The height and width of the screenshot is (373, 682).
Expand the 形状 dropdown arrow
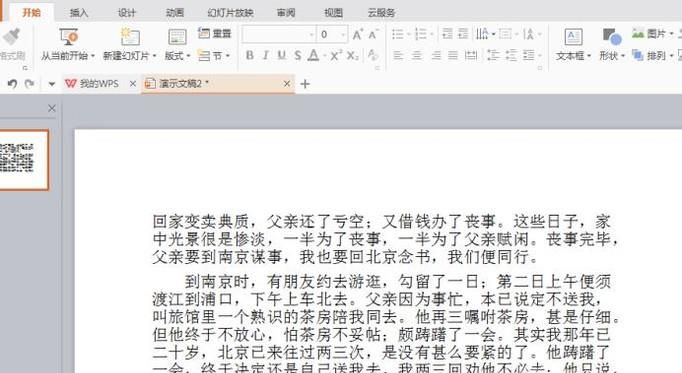point(622,56)
